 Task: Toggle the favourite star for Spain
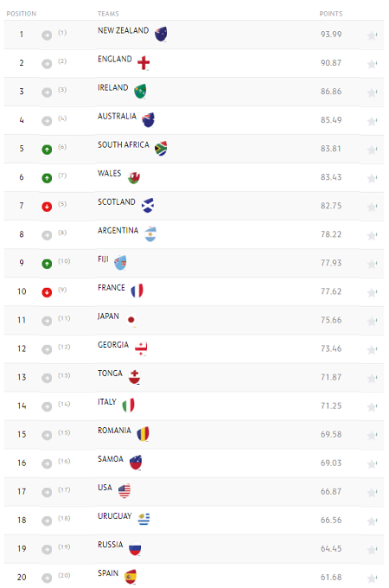[x=372, y=578]
